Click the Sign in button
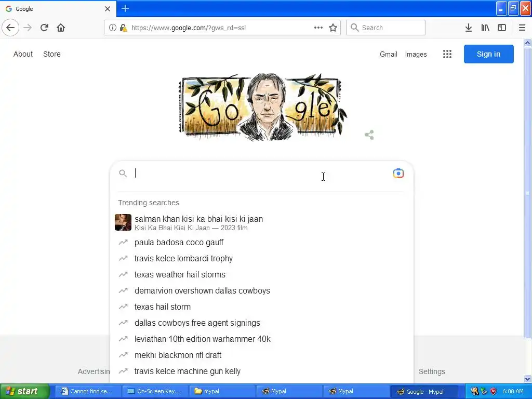This screenshot has height=399, width=532. (488, 54)
